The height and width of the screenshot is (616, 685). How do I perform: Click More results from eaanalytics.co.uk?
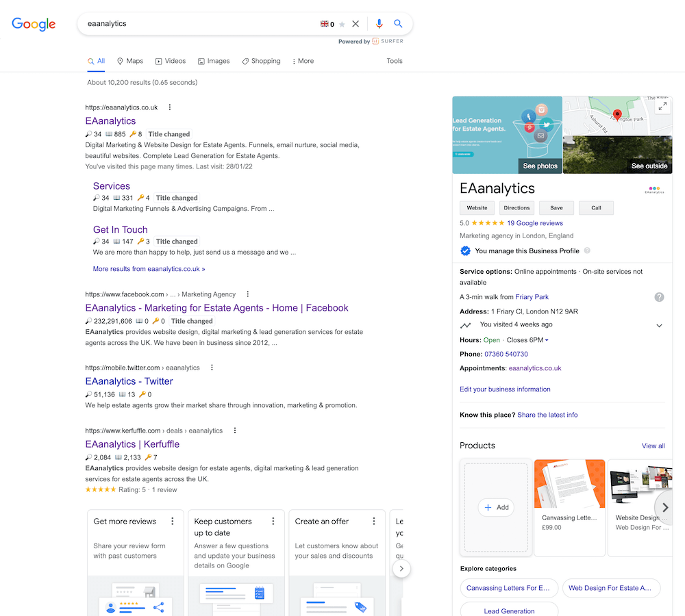[149, 269]
